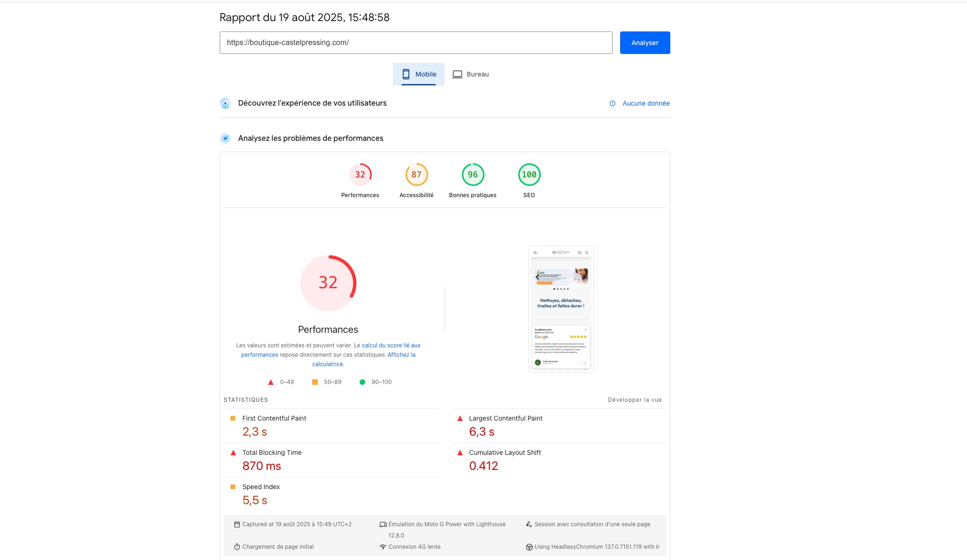Click the performance diagnostics section icon

pyautogui.click(x=225, y=138)
